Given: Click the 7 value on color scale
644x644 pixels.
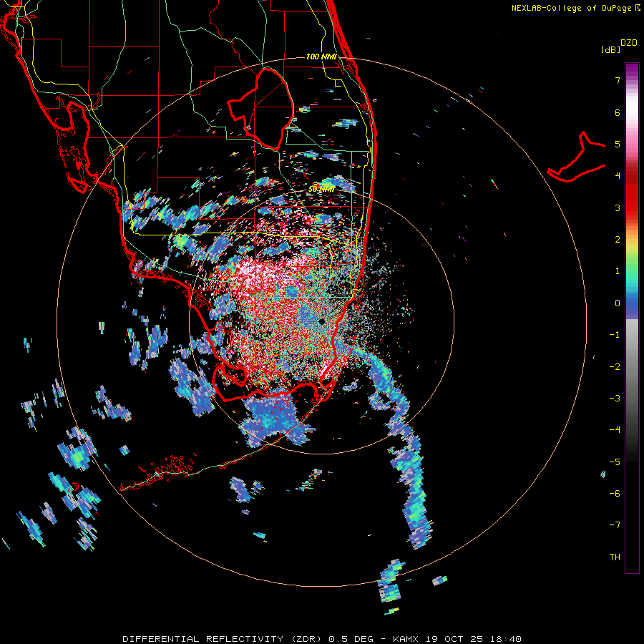Looking at the screenshot, I should point(618,80).
